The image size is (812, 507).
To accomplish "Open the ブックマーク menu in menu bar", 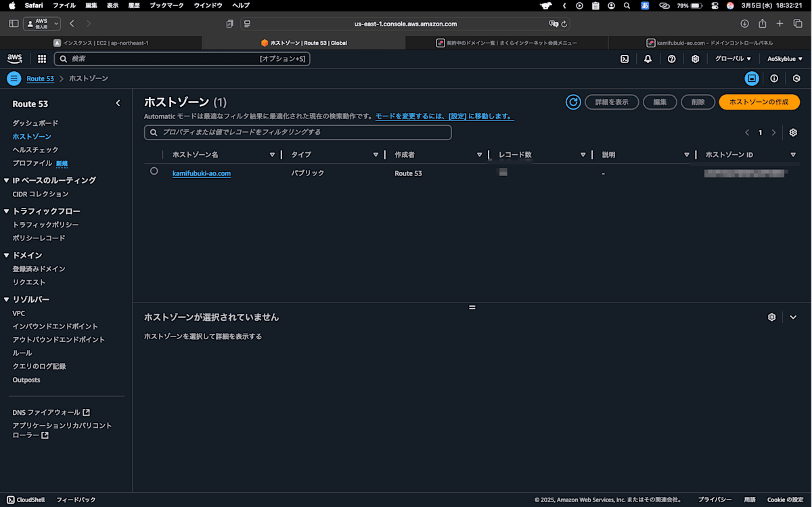I will (165, 5).
